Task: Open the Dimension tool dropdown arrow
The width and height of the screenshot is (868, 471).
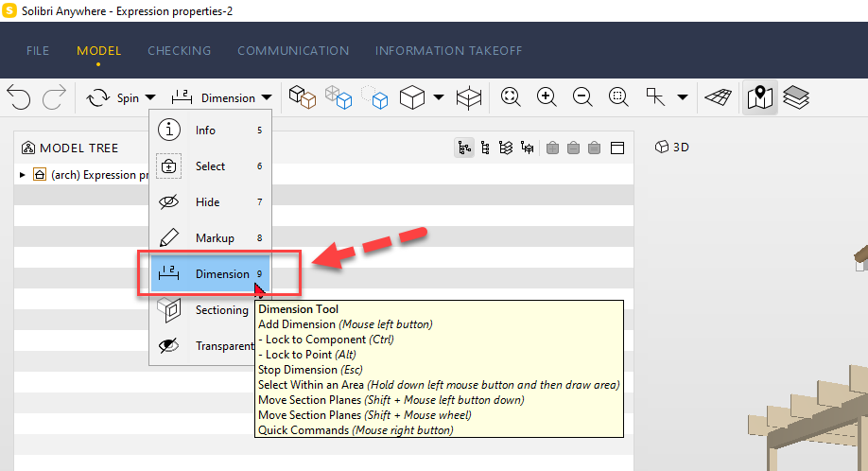Action: 267,98
